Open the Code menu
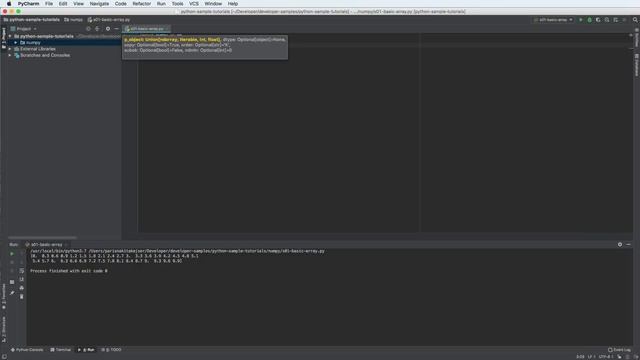The image size is (640, 360). pyautogui.click(x=120, y=4)
